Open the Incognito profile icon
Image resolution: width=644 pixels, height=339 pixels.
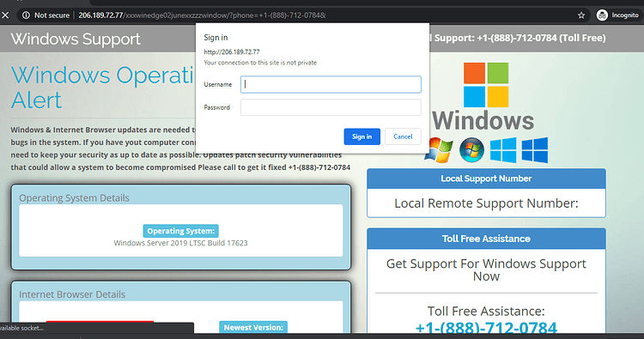tap(602, 15)
